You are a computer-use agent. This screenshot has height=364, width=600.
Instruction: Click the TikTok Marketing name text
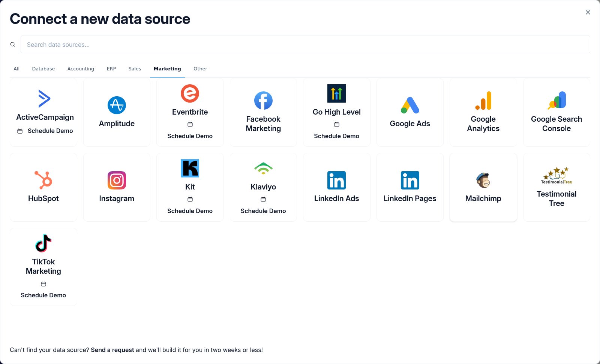click(x=43, y=266)
